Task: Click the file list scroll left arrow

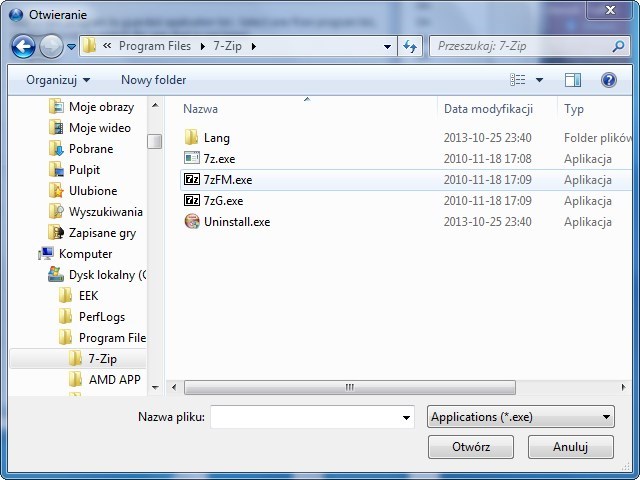Action: [174, 387]
